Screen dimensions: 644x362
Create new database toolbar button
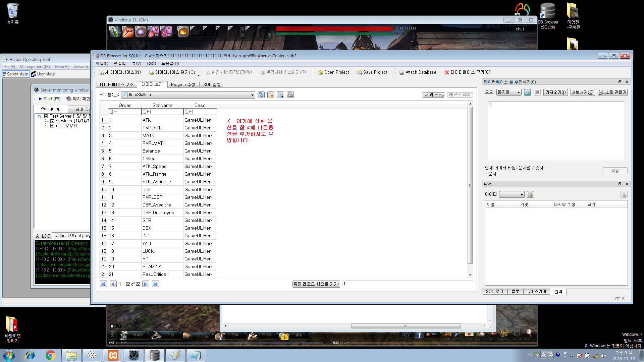click(x=120, y=72)
